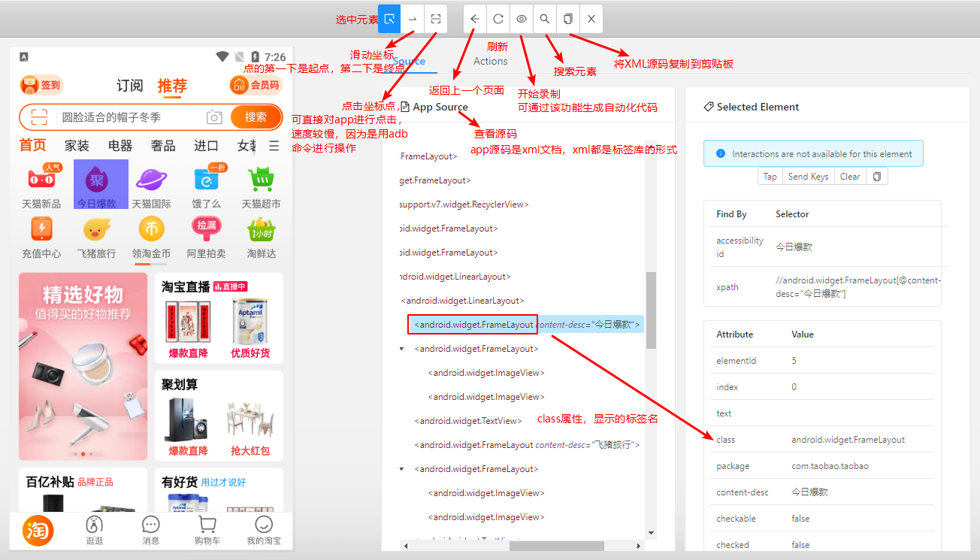Click the class value android.widget.FrameLayout

pyautogui.click(x=848, y=440)
